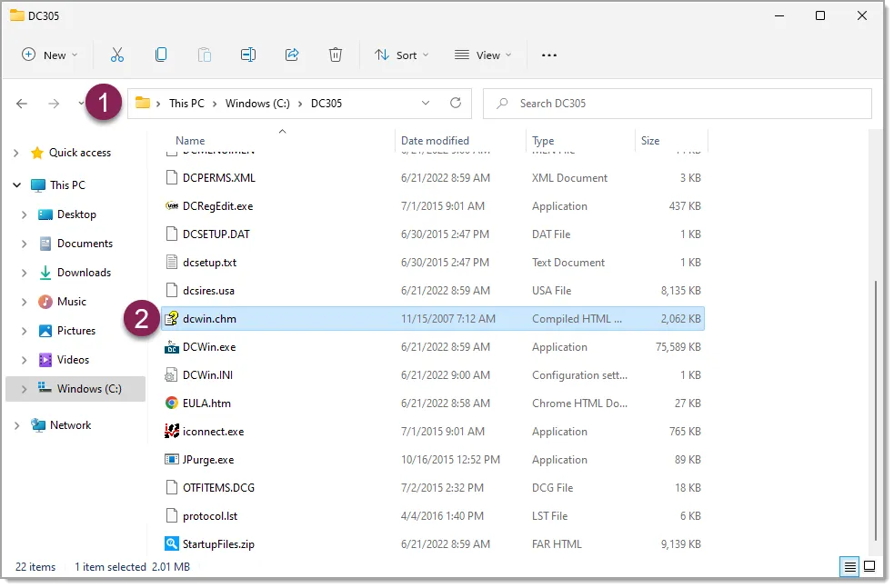Click the vertical scrollbar of file list

[x=876, y=410]
